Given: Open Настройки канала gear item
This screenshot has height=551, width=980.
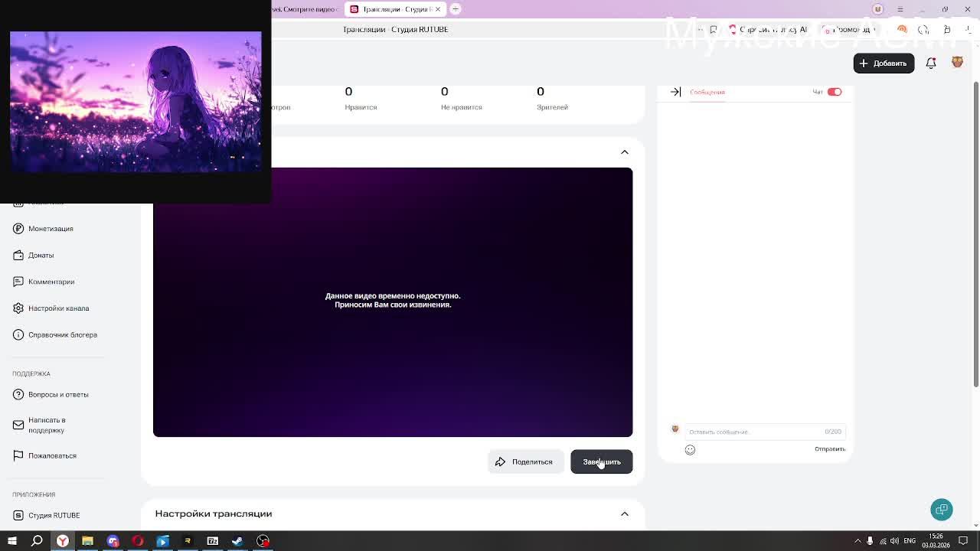Looking at the screenshot, I should [51, 308].
